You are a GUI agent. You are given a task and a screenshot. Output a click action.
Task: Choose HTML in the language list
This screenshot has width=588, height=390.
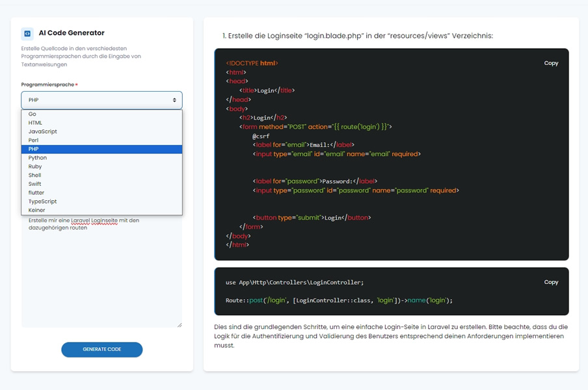35,123
